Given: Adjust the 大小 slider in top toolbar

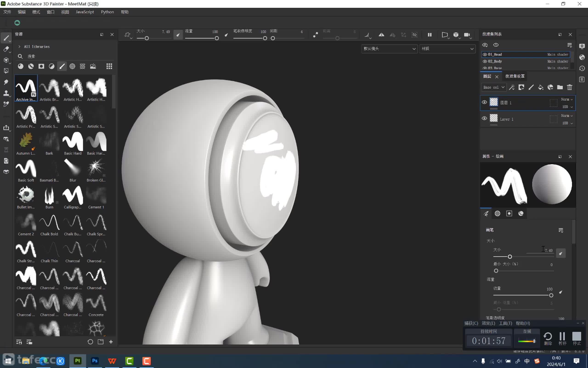Looking at the screenshot, I should [x=147, y=38].
